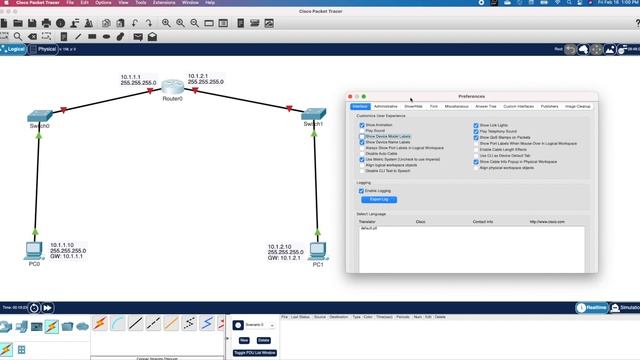Viewport: 640px width, 360px height.
Task: Select the light blue console cable
Action: (118, 323)
